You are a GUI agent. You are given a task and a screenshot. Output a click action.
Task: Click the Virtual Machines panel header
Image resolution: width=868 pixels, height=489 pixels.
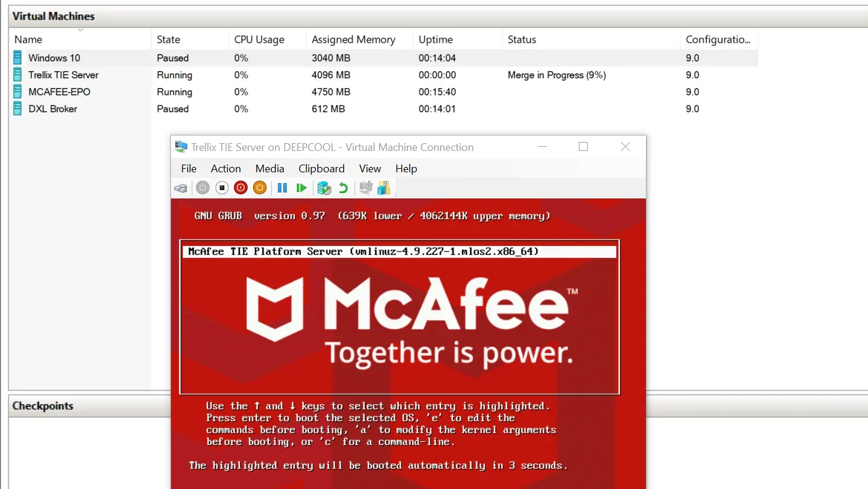[x=53, y=16]
